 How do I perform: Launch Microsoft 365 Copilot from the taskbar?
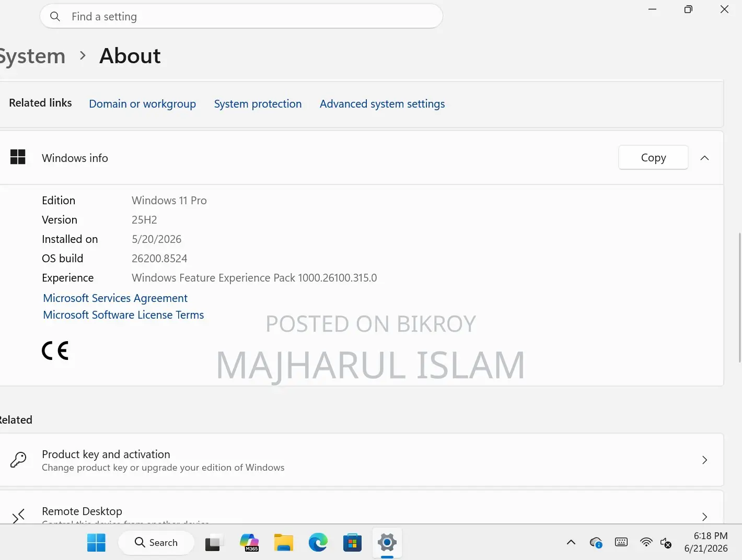(249, 543)
